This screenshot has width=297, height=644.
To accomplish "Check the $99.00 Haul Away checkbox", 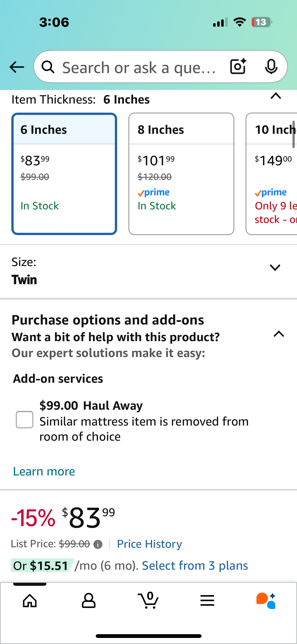I will [24, 420].
